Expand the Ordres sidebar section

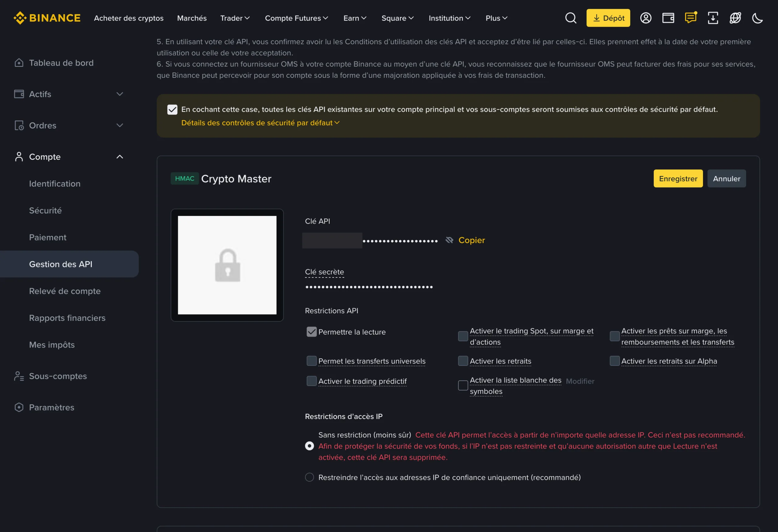click(x=119, y=125)
